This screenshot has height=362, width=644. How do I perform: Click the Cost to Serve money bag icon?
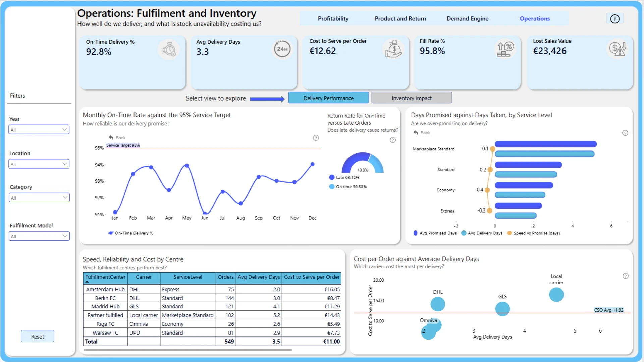tap(393, 49)
